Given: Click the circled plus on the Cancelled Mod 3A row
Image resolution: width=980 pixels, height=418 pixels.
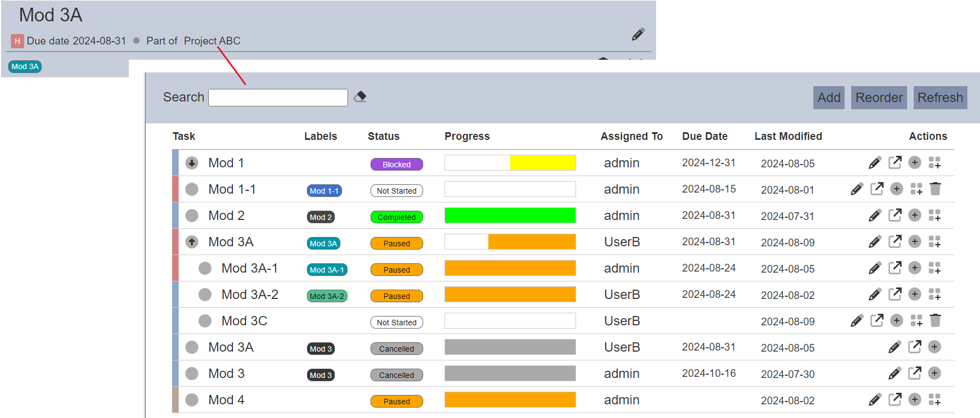Looking at the screenshot, I should click(x=935, y=347).
